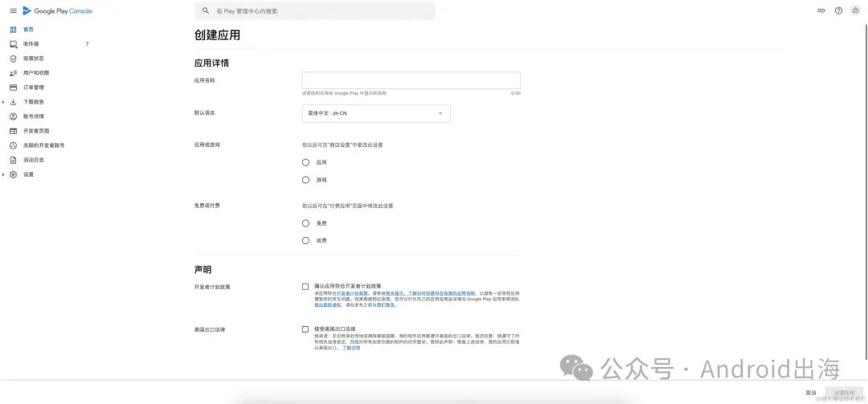This screenshot has width=868, height=404.
Task: Select the 游戏 radio button
Action: pos(305,180)
